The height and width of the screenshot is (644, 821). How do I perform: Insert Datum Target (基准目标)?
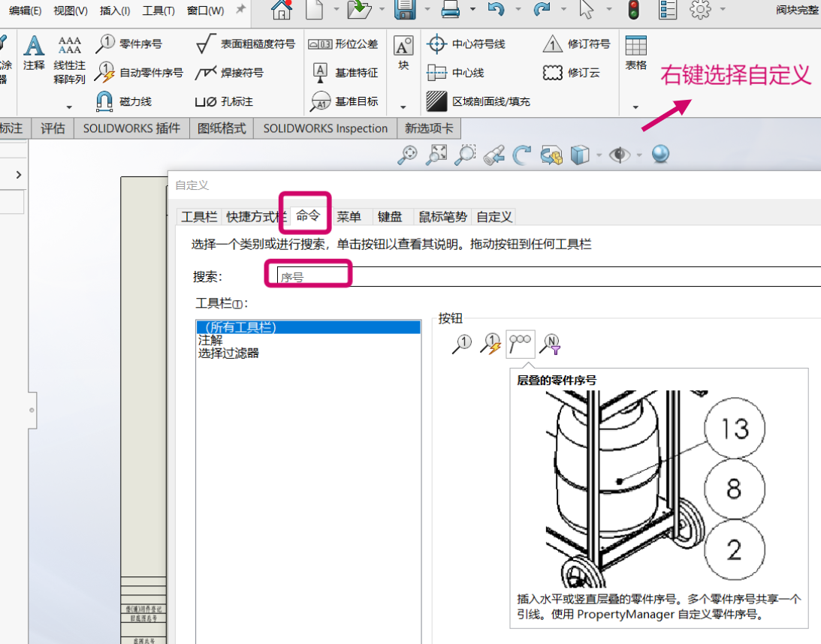(344, 101)
